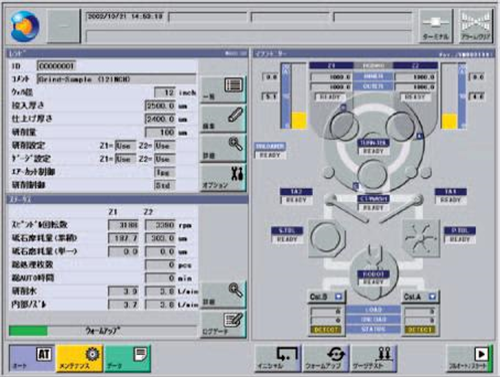
Task: Toggle the Z1 grinding setting Use field
Action: tap(125, 146)
